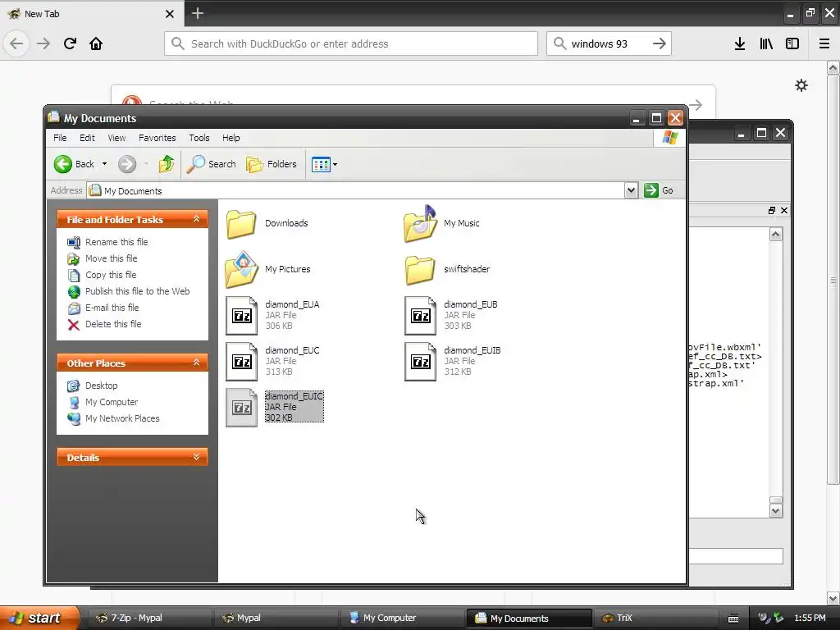The image size is (840, 630).
Task: Click the browser forward arrow
Action: click(43, 43)
